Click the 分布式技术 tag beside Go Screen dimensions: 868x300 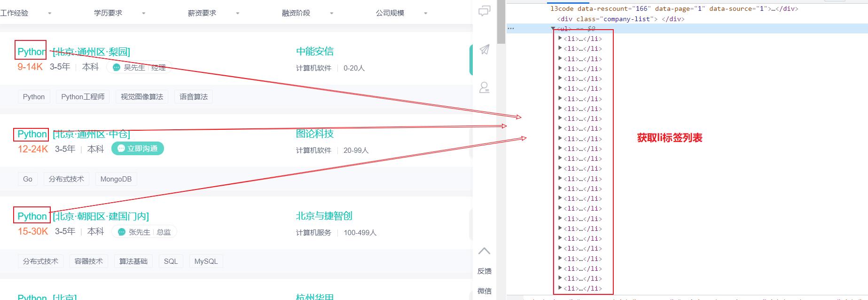tap(66, 179)
